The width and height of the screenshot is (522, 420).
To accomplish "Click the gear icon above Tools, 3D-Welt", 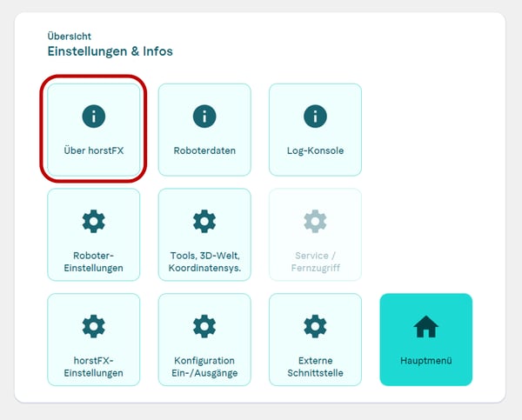I will click(x=204, y=221).
